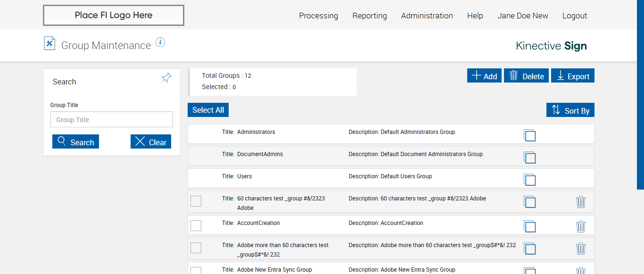Delete the AccountCreation group using its trash icon
The width and height of the screenshot is (644, 274).
(x=581, y=226)
